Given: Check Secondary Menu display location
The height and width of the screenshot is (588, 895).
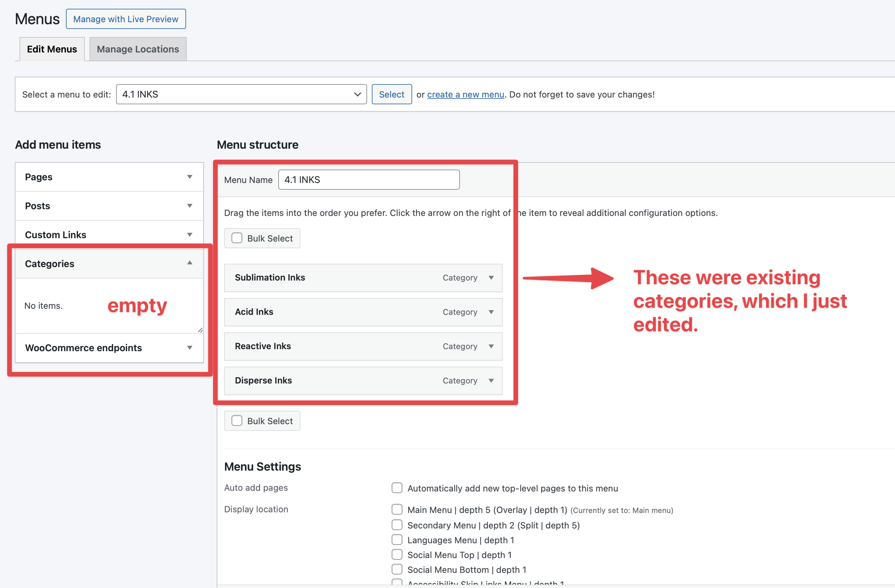Looking at the screenshot, I should (397, 525).
